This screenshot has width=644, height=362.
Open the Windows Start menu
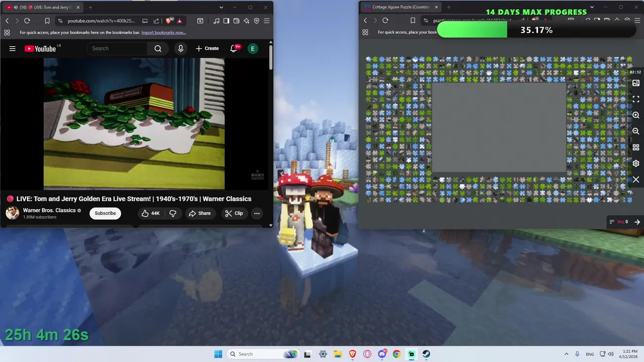(x=218, y=354)
